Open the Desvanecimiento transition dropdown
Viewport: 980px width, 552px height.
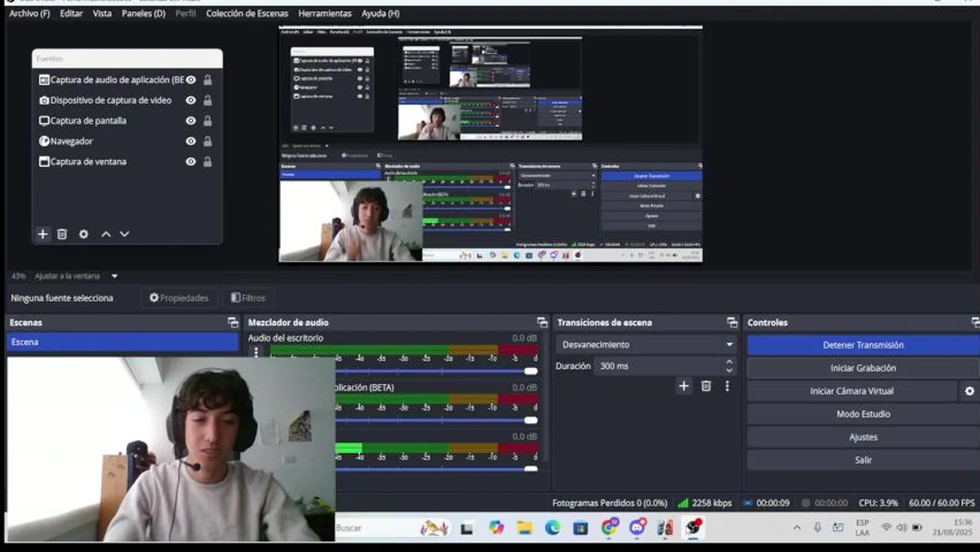(646, 345)
